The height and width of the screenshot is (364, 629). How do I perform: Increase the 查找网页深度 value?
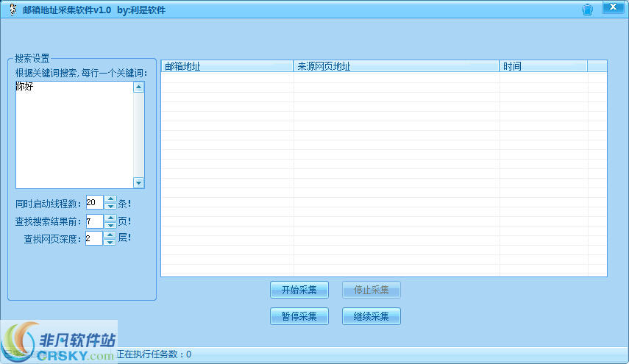[110, 235]
